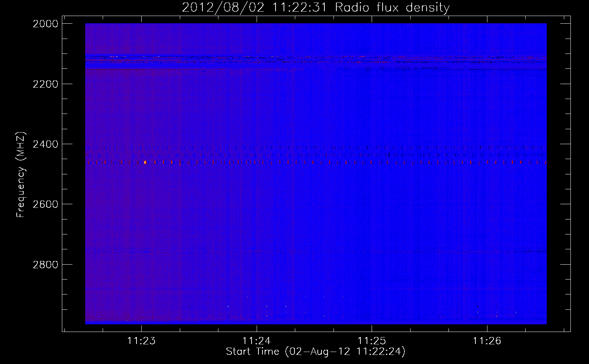Click the 2400 frequency tick label
Viewport: 589px width, 364px height.
click(46, 144)
